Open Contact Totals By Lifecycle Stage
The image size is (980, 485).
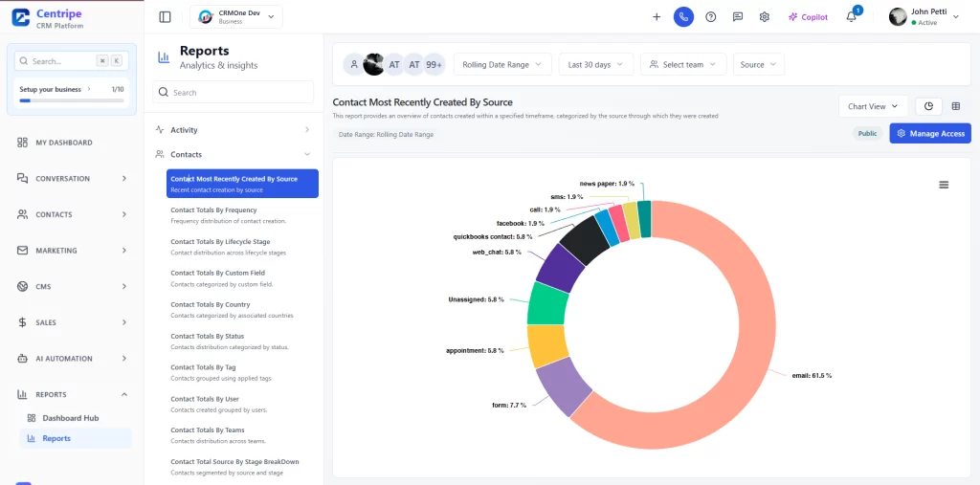(242, 246)
